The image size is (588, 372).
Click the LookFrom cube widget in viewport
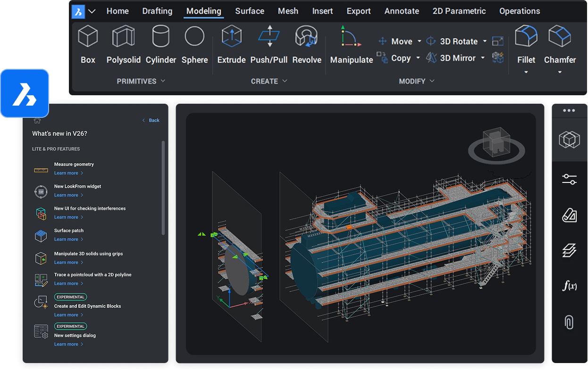click(x=496, y=143)
